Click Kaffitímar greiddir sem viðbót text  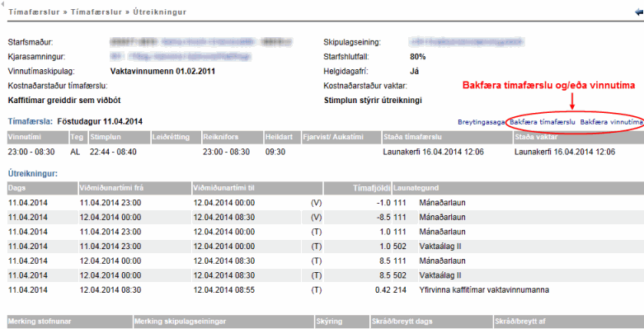[64, 101]
